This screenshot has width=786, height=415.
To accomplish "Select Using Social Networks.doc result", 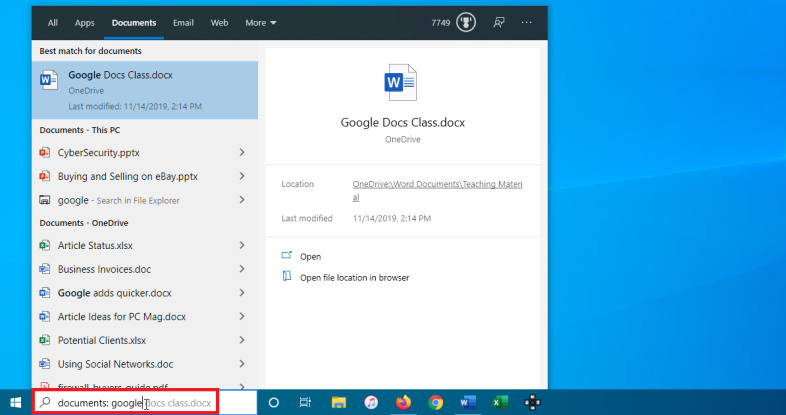I will [x=145, y=364].
